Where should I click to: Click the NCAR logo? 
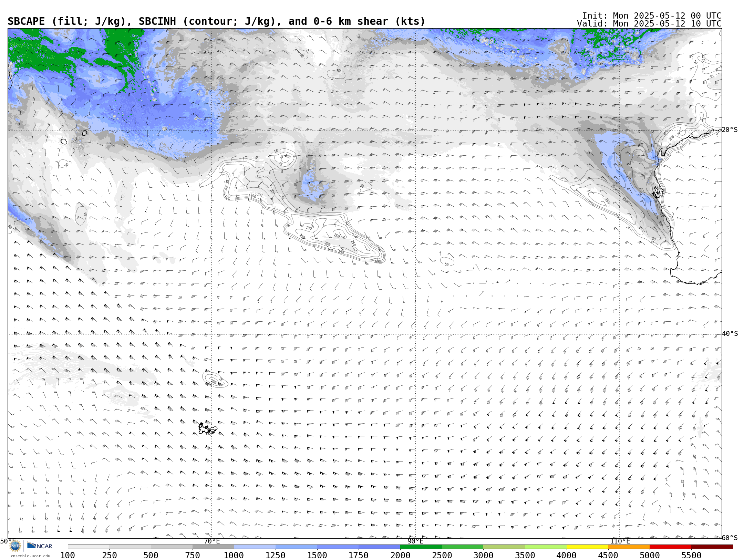point(40,546)
